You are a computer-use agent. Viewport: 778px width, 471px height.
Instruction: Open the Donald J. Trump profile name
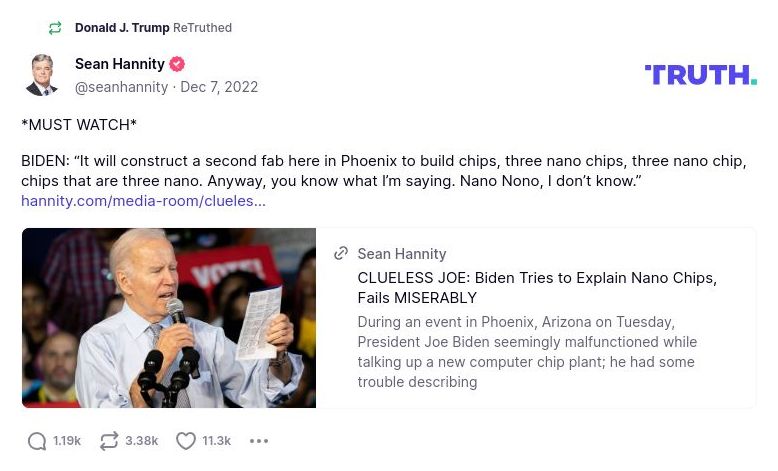[x=122, y=28]
